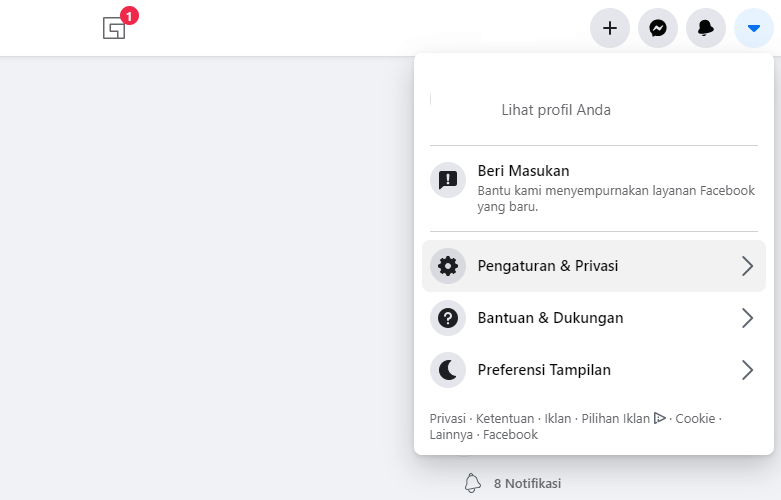
Task: Open the Pilihan Iklan footer link
Action: coord(616,418)
